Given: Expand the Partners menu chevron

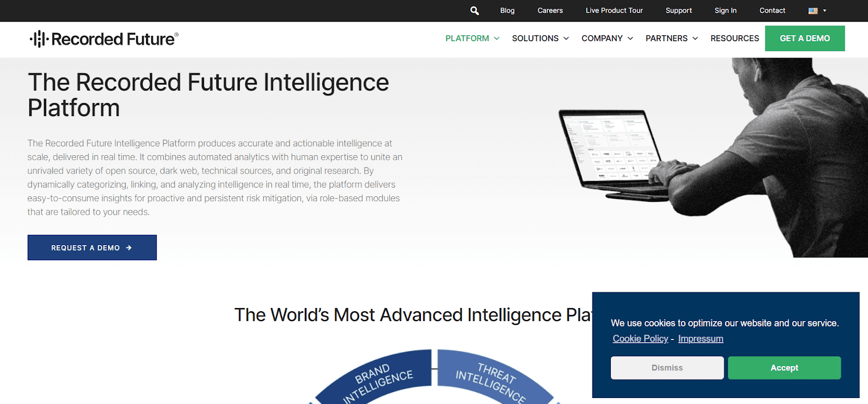Looking at the screenshot, I should [695, 39].
